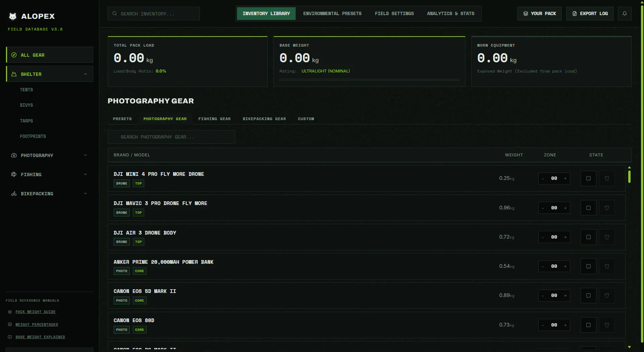644x352 pixels.
Task: Decrease quantity for Canon EOS 80D
Action: (543, 325)
